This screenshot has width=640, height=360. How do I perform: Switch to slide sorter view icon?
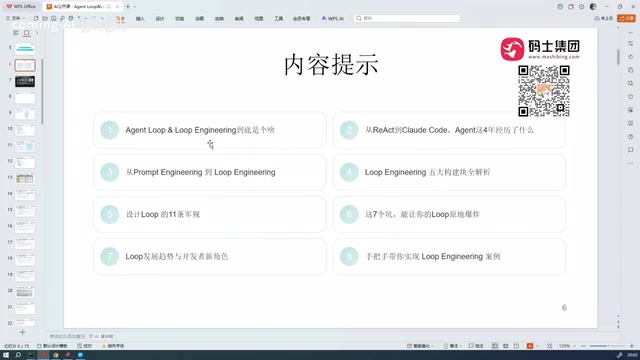pyautogui.click(x=506, y=346)
